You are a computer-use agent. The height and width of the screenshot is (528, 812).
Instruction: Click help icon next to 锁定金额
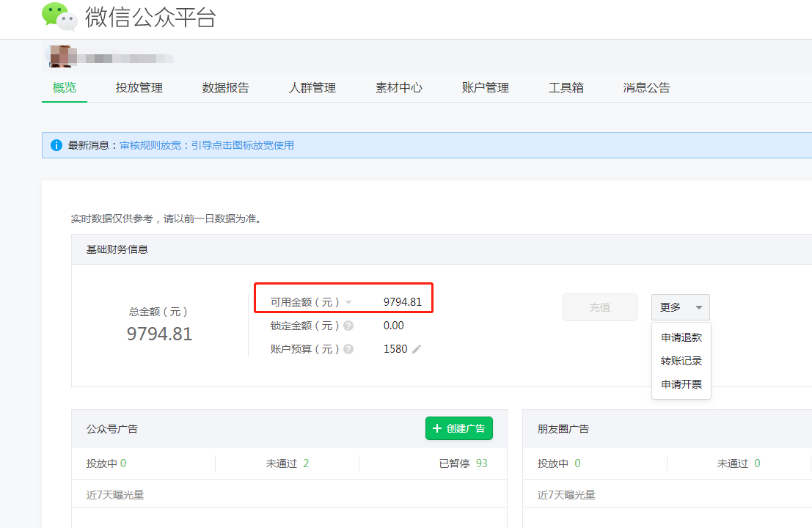coord(348,326)
